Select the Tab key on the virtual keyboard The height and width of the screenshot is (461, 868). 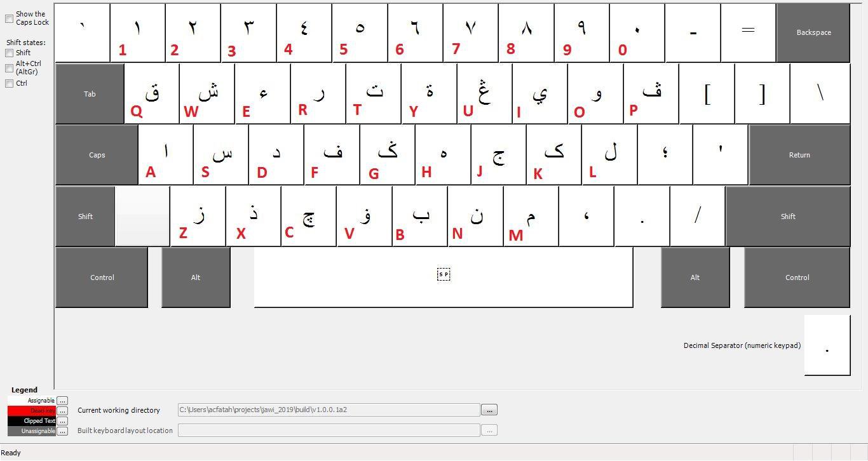point(89,93)
